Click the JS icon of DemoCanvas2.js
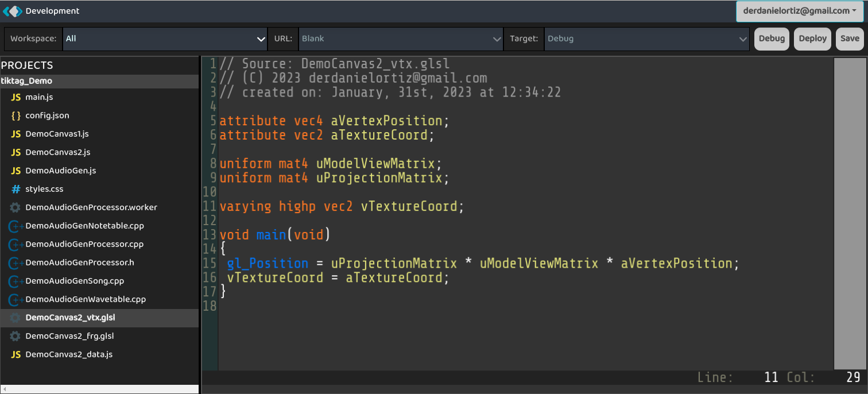The width and height of the screenshot is (868, 394). click(x=16, y=152)
